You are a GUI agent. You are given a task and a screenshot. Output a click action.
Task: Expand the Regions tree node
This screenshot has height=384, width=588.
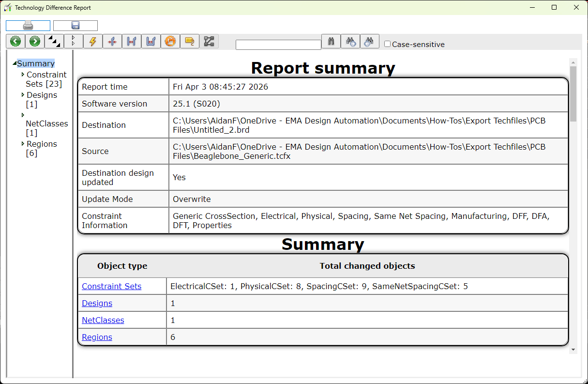click(23, 144)
